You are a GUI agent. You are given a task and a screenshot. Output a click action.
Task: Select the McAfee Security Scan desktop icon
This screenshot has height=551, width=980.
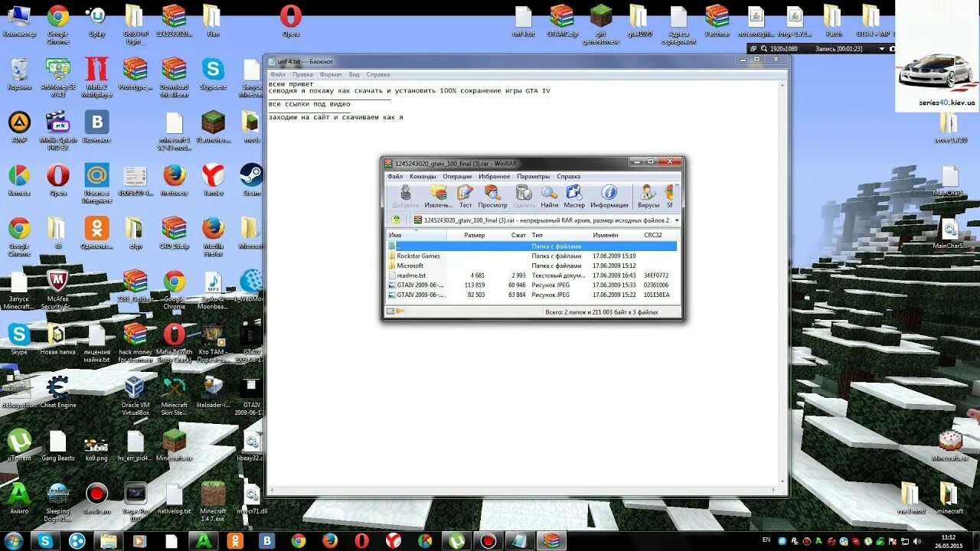57,289
